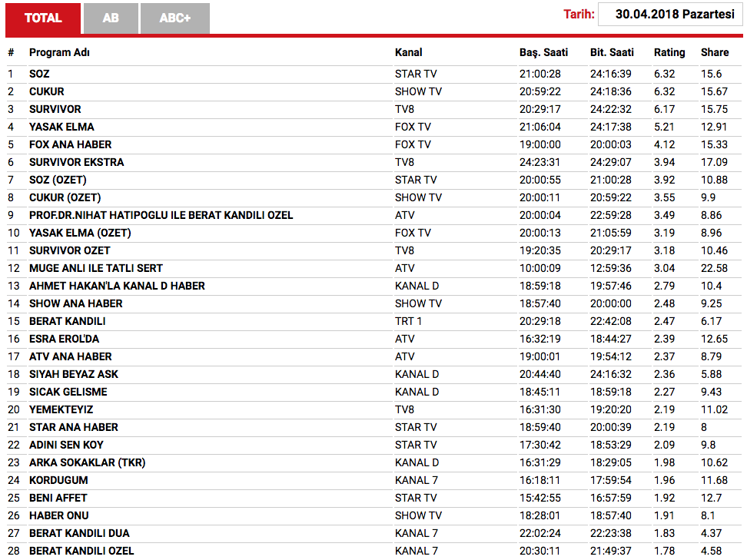The image size is (747, 560).
Task: Select the YASAK ELMA program name
Action: click(61, 128)
